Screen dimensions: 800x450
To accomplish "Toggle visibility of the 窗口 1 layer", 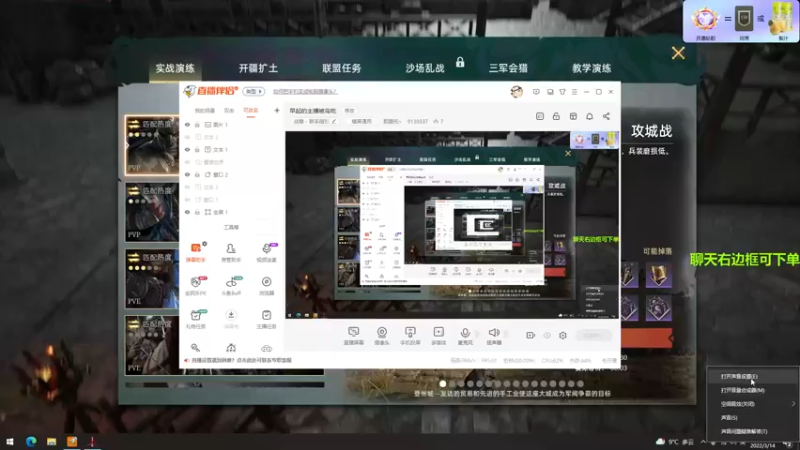I will tap(187, 199).
